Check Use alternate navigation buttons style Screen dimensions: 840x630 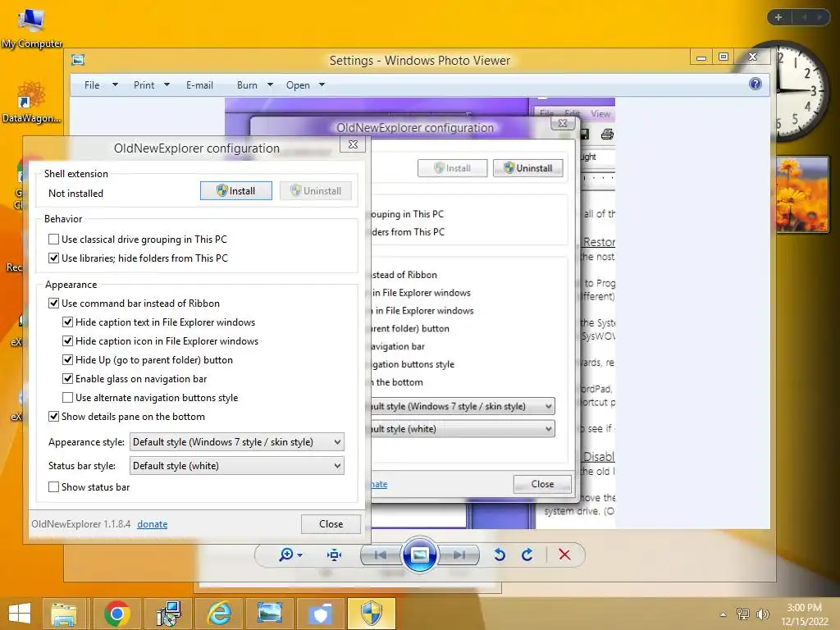click(67, 398)
